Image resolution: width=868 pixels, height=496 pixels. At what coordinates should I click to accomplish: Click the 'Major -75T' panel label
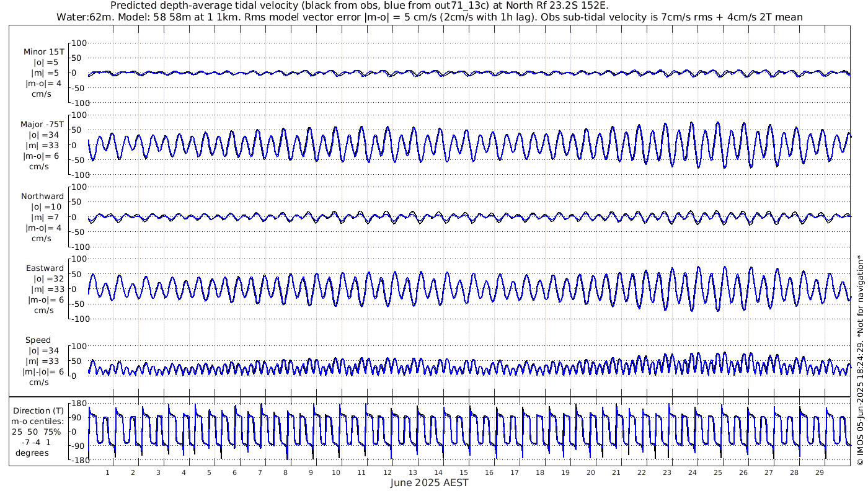tap(42, 124)
